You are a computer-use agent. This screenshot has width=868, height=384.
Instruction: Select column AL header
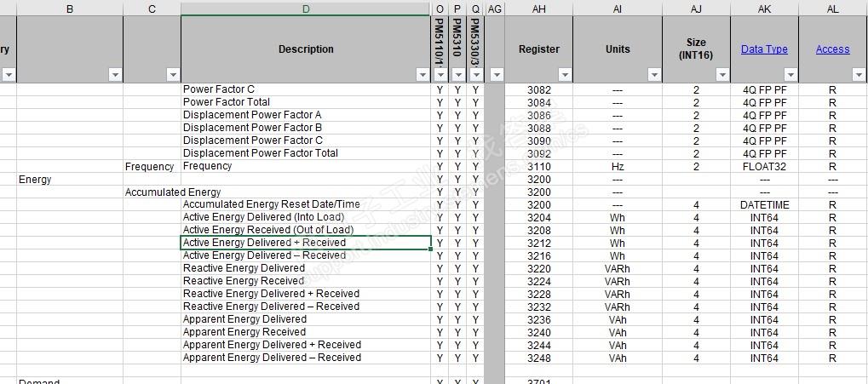(832, 9)
